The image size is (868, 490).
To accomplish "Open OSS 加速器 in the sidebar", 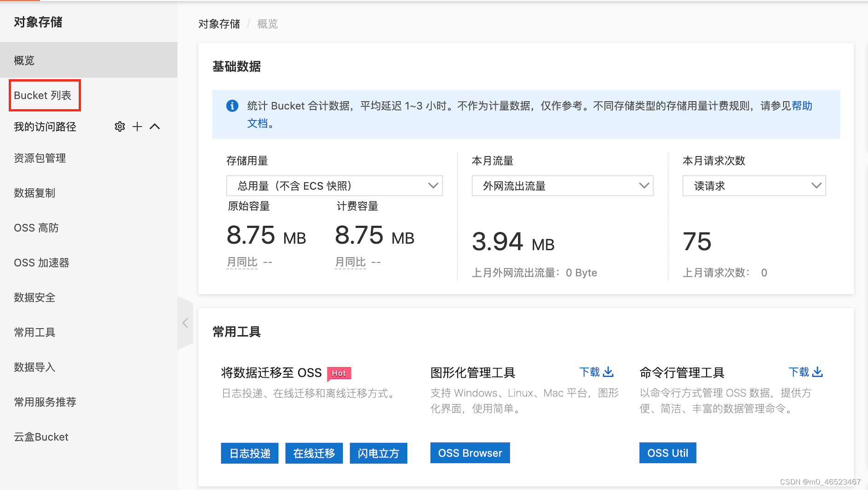I will [x=41, y=263].
